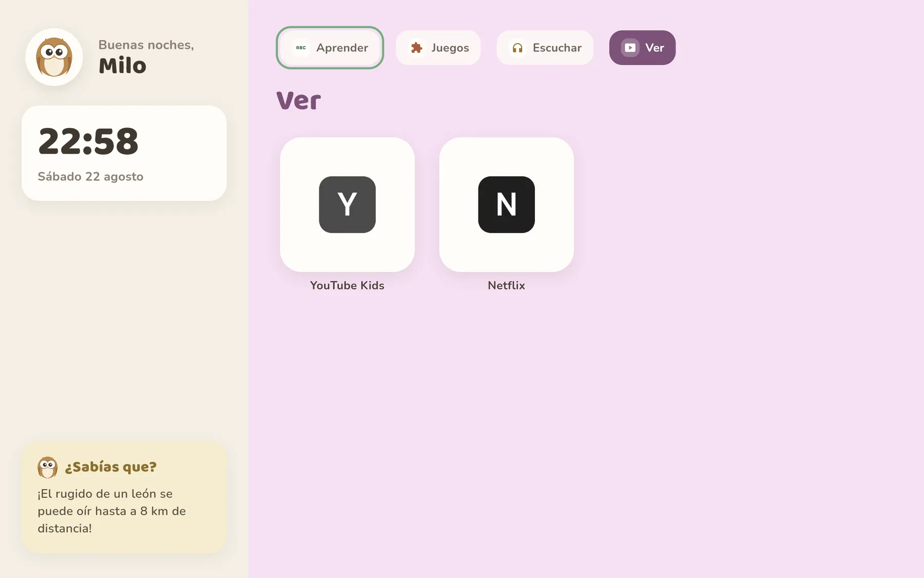The width and height of the screenshot is (924, 578).
Task: Click the 22:58 clock display
Action: point(88,141)
